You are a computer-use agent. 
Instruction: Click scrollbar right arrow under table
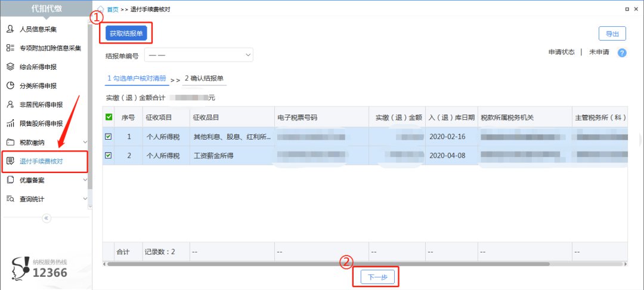tap(626, 264)
